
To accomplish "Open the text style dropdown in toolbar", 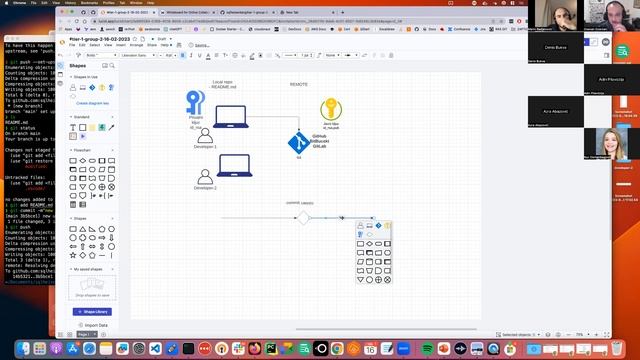I will [x=101, y=55].
